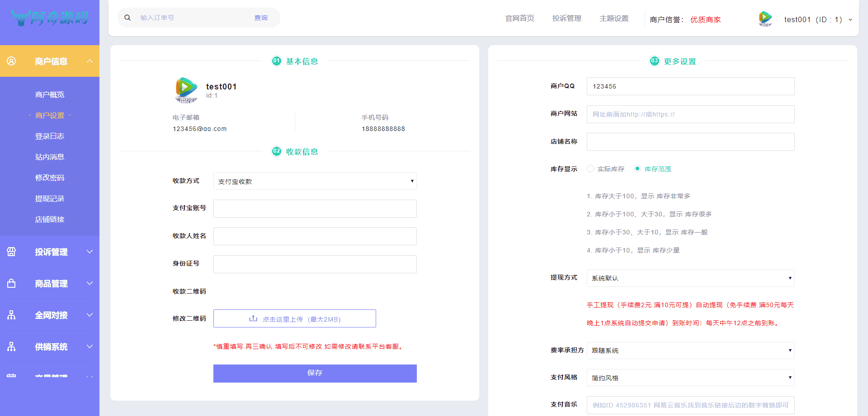Click the search magnifier icon

[x=127, y=18]
